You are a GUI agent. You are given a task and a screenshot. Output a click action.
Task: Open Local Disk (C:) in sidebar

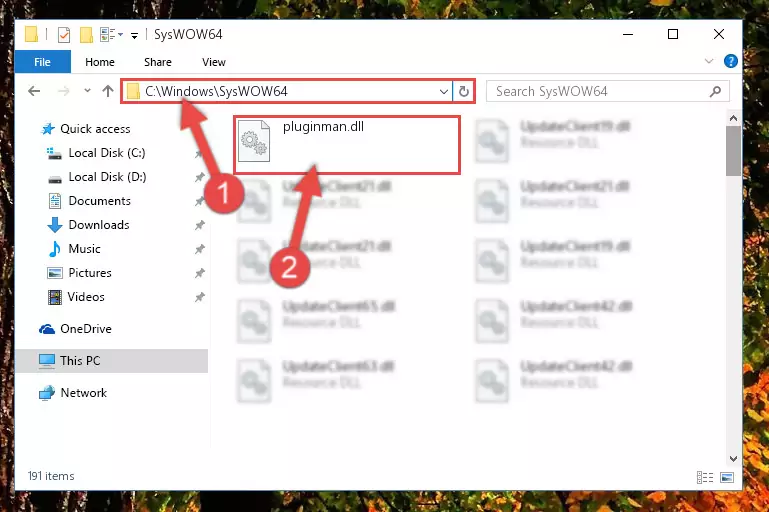click(x=106, y=153)
